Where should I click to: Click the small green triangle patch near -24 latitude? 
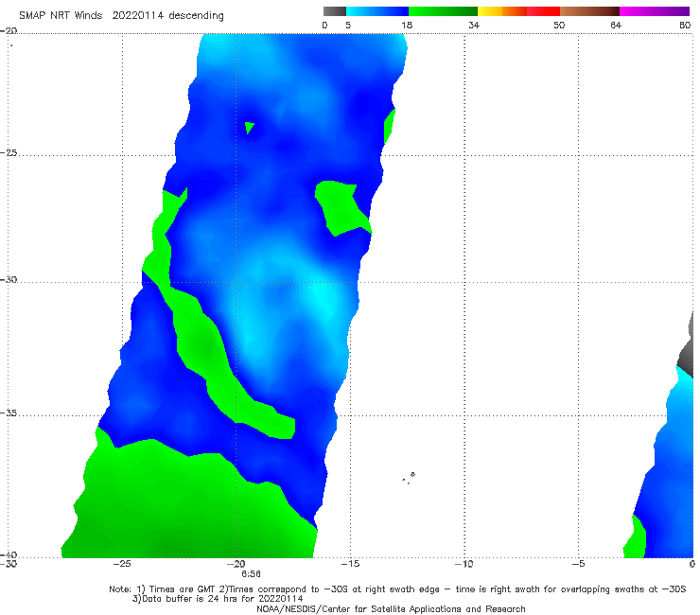[x=249, y=128]
